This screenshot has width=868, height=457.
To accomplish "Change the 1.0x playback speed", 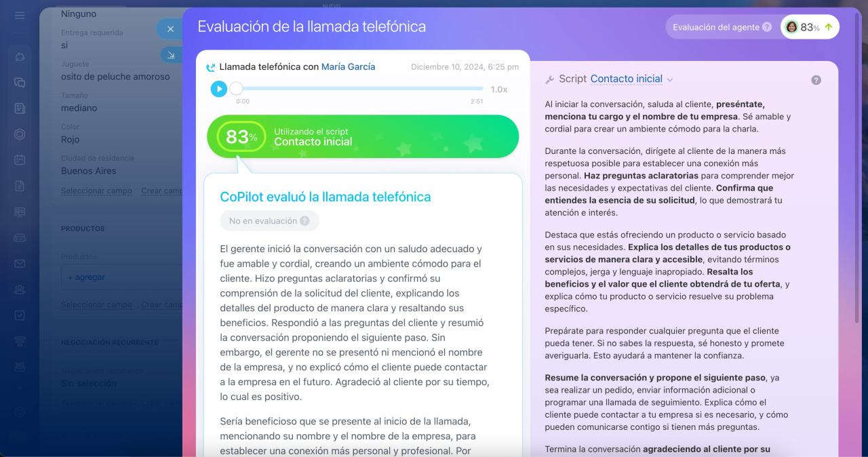I will (x=499, y=90).
